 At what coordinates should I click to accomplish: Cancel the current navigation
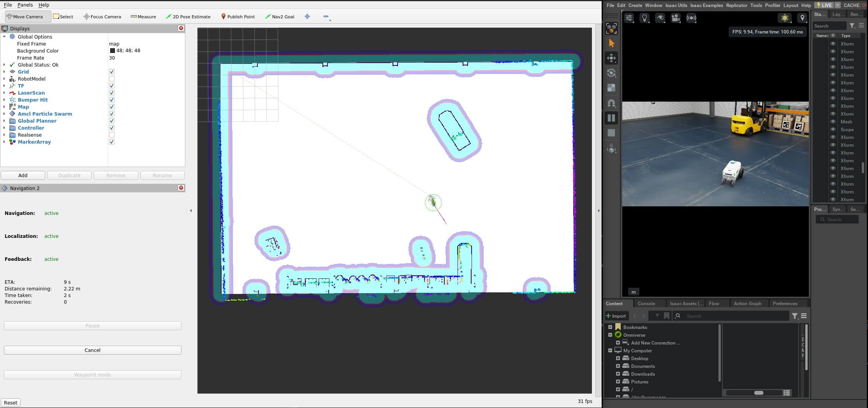pos(93,350)
